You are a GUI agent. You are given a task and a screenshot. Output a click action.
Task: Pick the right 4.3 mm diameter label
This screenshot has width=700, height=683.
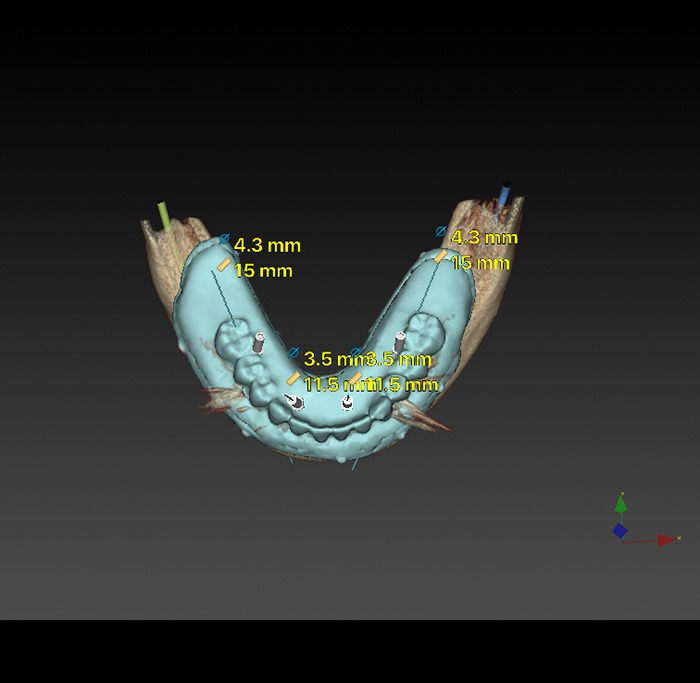pyautogui.click(x=485, y=238)
